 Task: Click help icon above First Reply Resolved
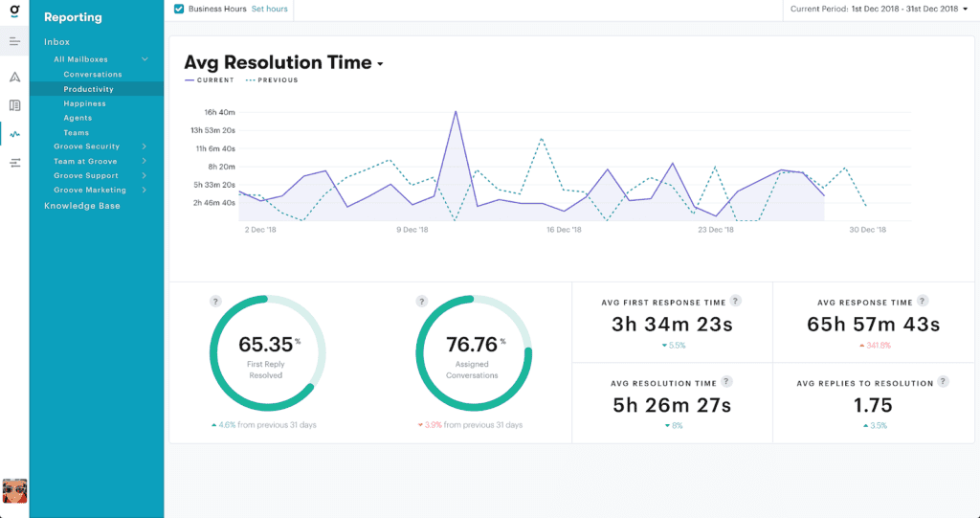(214, 302)
